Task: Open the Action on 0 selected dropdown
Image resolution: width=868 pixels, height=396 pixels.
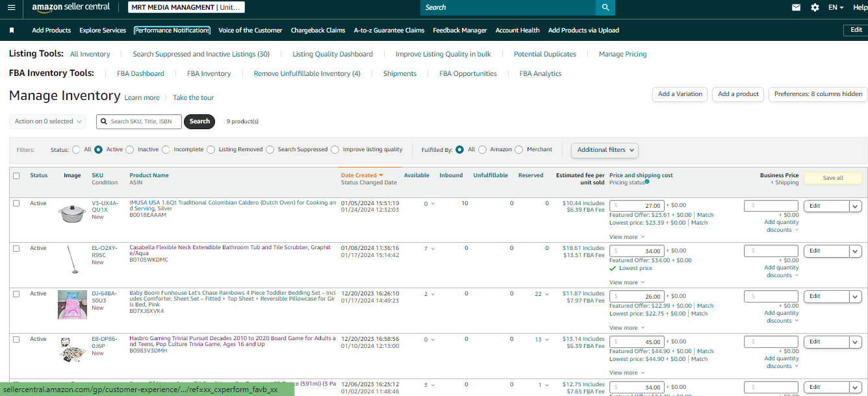Action: tap(48, 121)
